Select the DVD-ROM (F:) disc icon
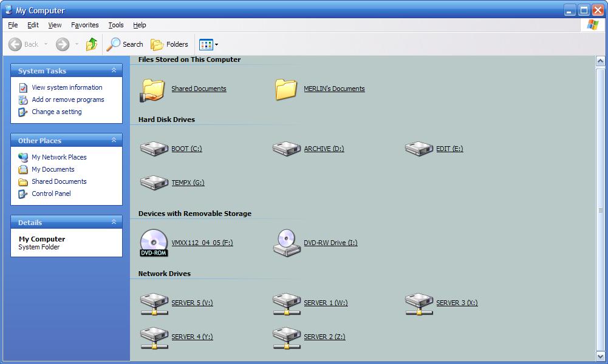The height and width of the screenshot is (364, 608). [154, 243]
